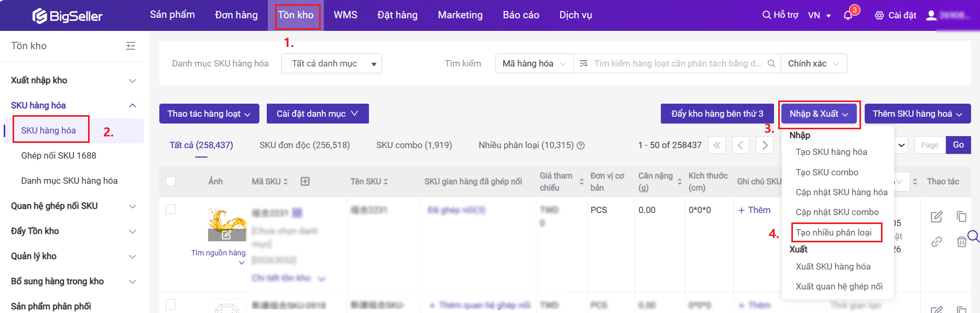Click Thêm SKU hàng hoá button
Viewport: 980px width, 313px height.
pos(917,114)
